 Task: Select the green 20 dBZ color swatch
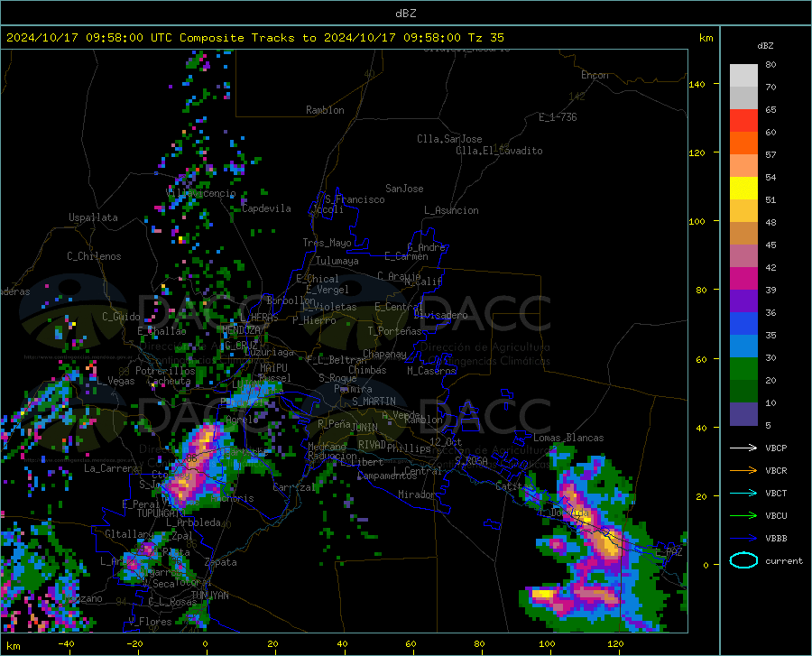743,369
